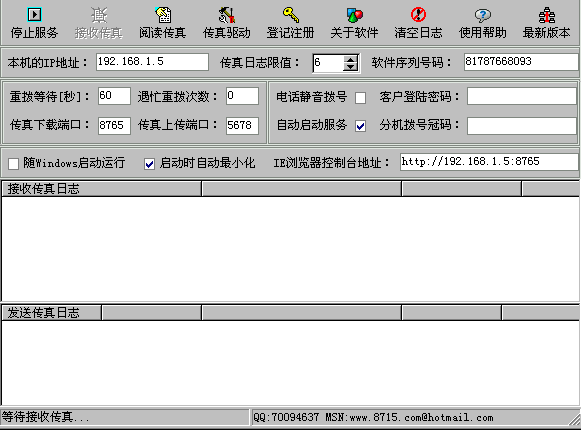Viewport: 581px width, 431px height.
Task: Click the 接收传真日志 column header
Action: click(x=102, y=189)
